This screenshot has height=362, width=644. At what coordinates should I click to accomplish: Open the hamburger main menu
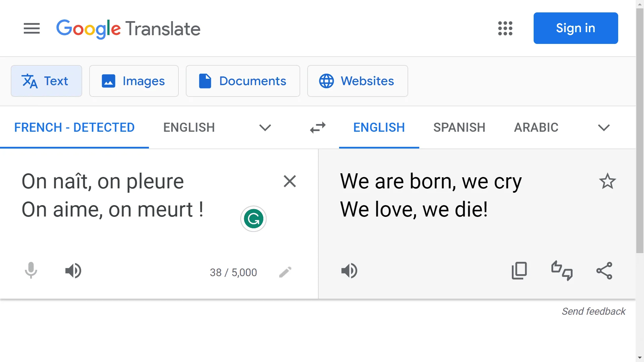(32, 28)
